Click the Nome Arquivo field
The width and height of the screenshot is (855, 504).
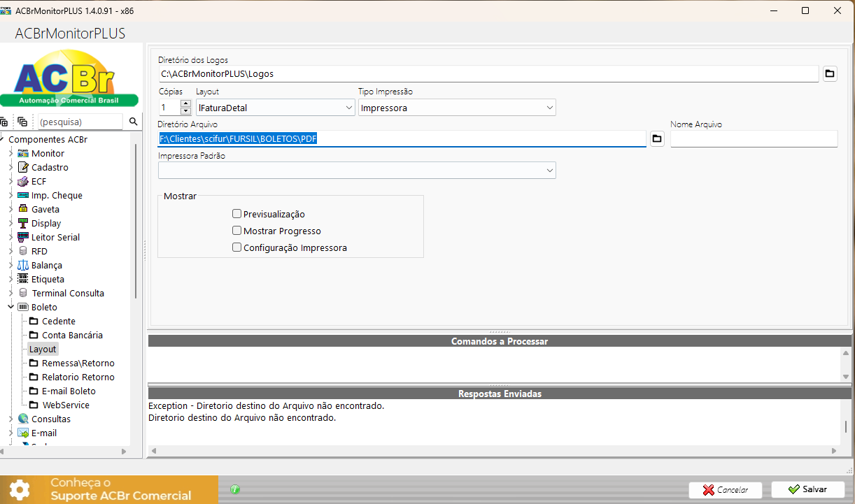click(x=754, y=138)
